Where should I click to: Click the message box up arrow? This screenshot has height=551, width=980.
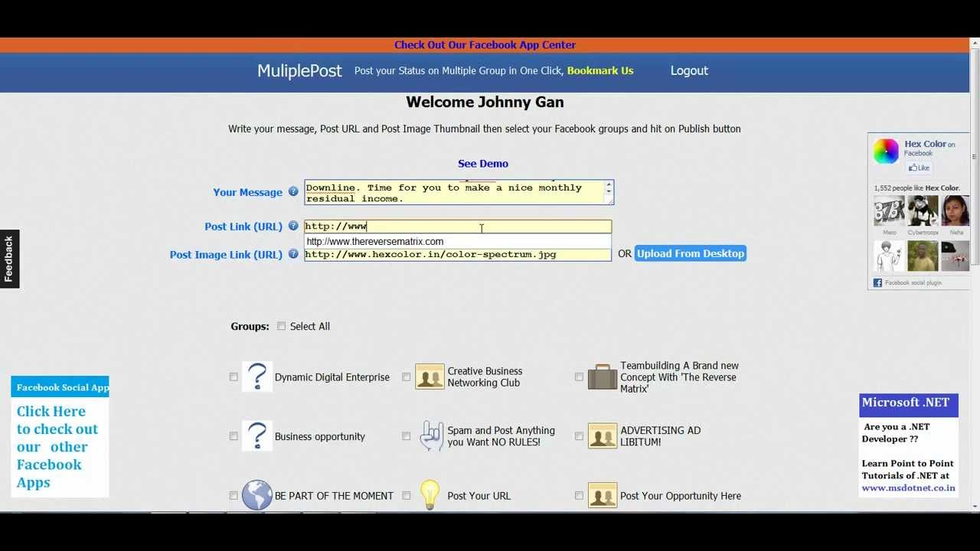(x=609, y=184)
